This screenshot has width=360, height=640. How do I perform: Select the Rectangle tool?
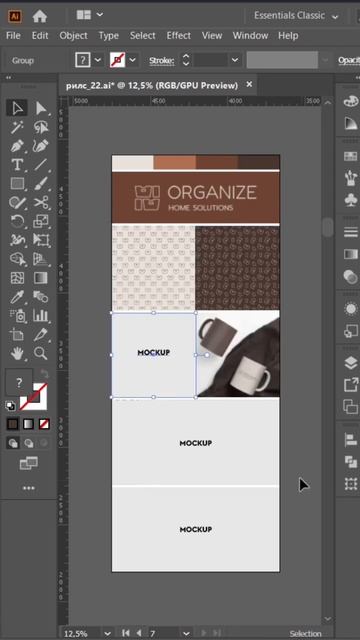point(17,183)
